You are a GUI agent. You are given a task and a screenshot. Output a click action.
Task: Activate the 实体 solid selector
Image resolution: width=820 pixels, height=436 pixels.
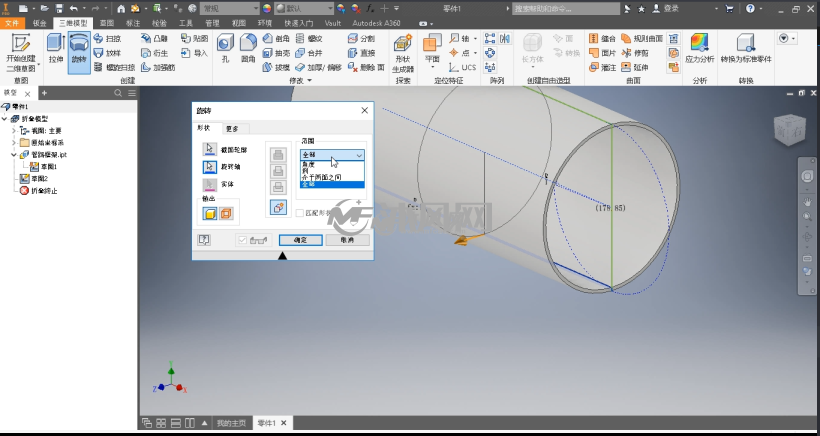(210, 184)
